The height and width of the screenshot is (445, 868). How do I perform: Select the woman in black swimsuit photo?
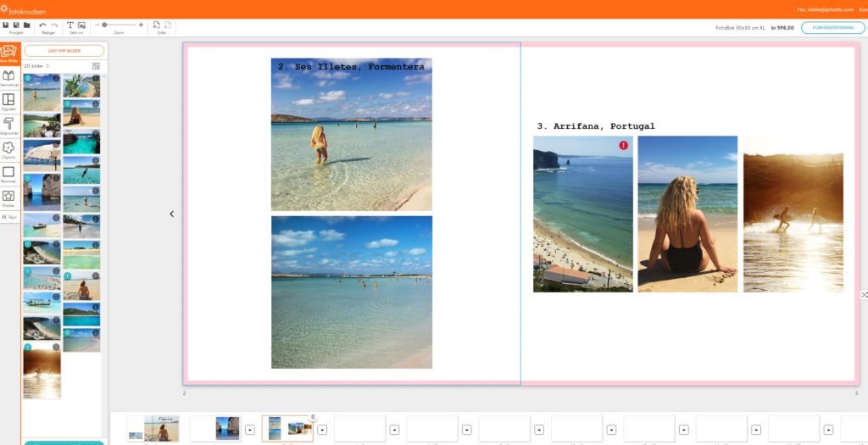687,214
